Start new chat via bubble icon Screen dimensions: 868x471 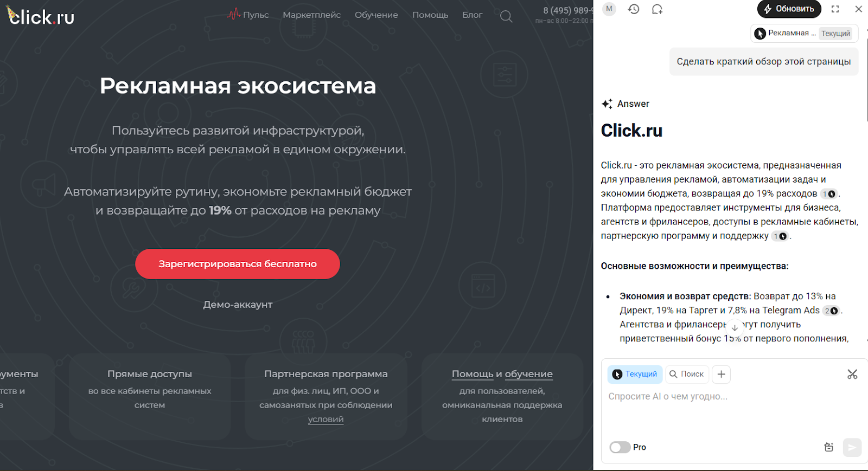(x=657, y=9)
